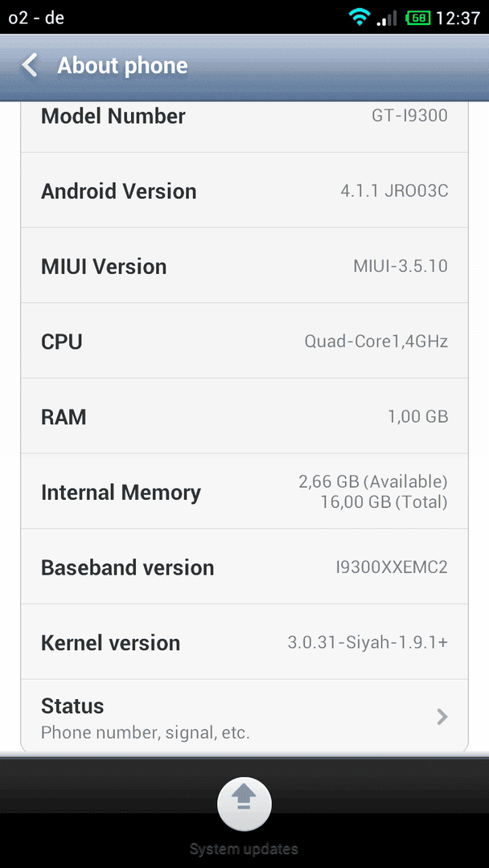Screen dimensions: 489x868
Task: Tap the System updates upload icon
Action: (x=244, y=804)
